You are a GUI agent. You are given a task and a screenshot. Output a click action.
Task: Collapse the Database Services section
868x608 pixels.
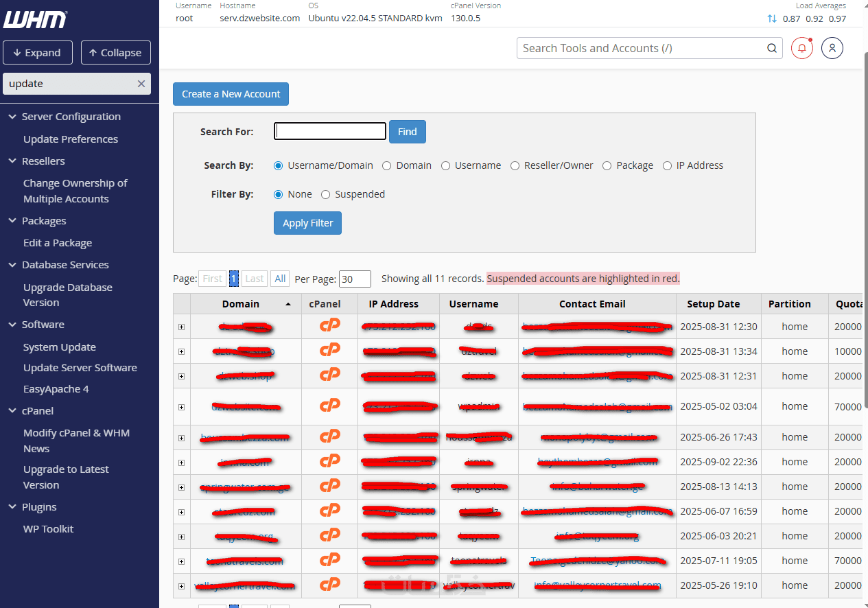[x=12, y=265]
